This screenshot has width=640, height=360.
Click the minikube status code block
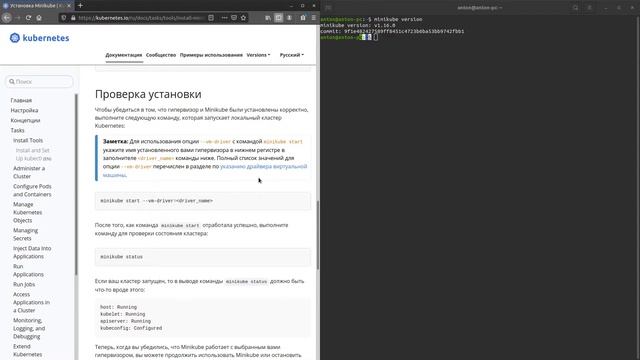click(202, 257)
